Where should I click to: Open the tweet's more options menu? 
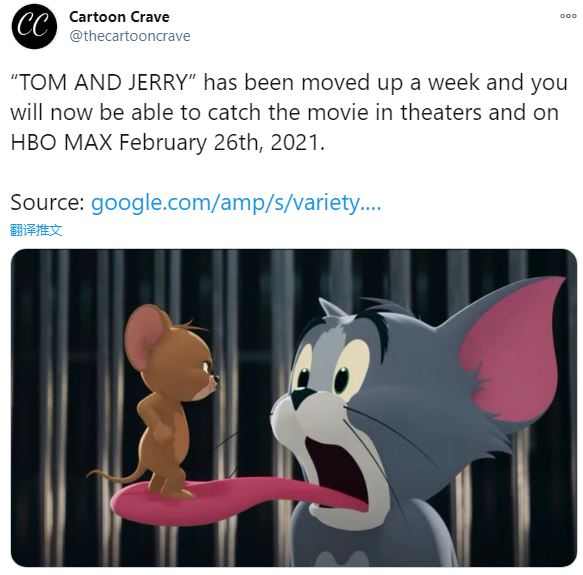568,16
